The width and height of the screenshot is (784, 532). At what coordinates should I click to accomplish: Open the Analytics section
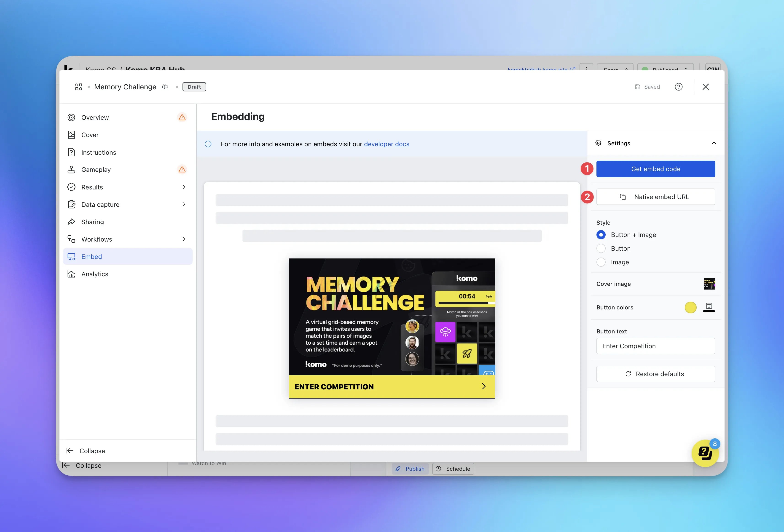(x=128, y=274)
